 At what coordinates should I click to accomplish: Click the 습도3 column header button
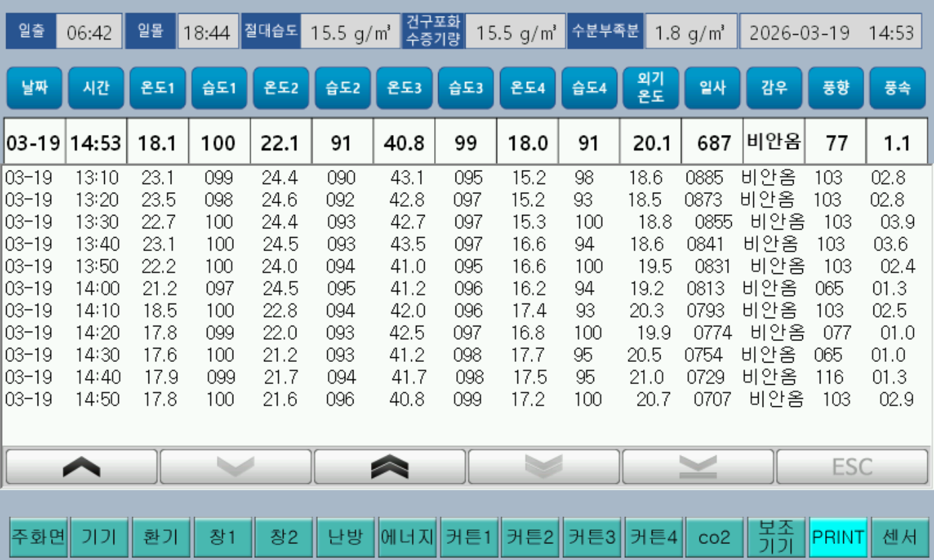coord(466,88)
